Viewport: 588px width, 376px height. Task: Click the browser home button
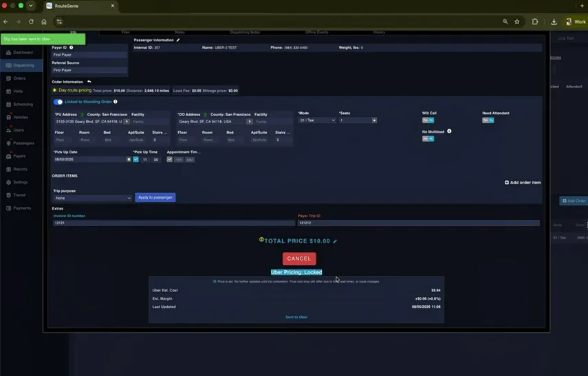tap(44, 22)
